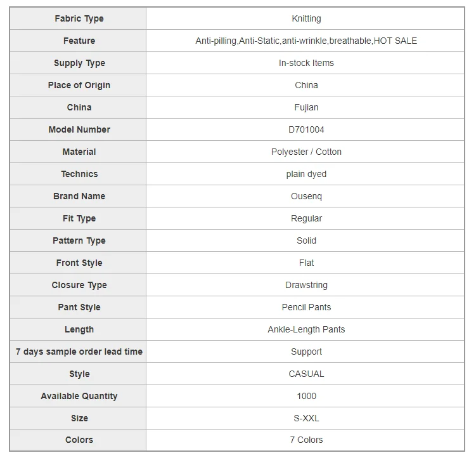476x460 pixels.
Task: Click model number value D701004
Action: click(x=306, y=129)
